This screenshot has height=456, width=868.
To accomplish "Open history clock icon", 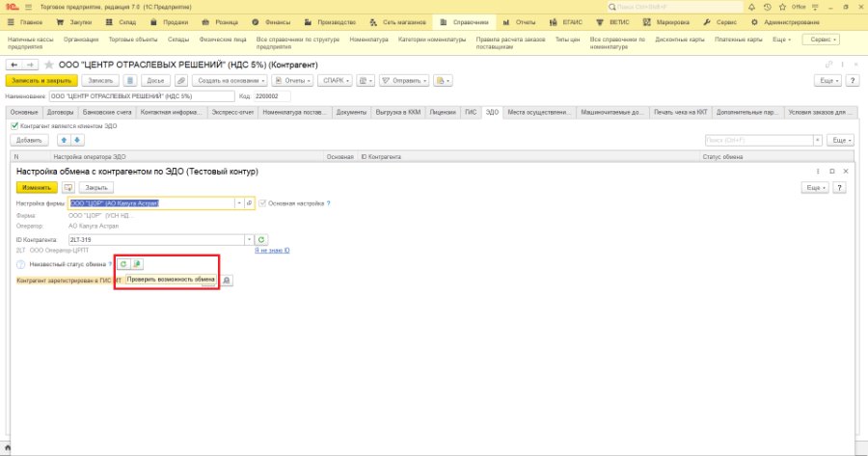I will [767, 7].
